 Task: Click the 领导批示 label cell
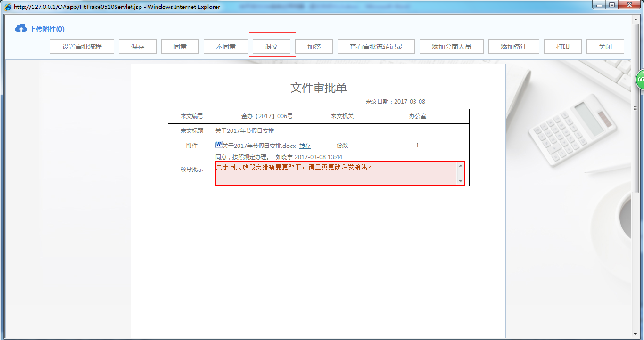pos(192,170)
